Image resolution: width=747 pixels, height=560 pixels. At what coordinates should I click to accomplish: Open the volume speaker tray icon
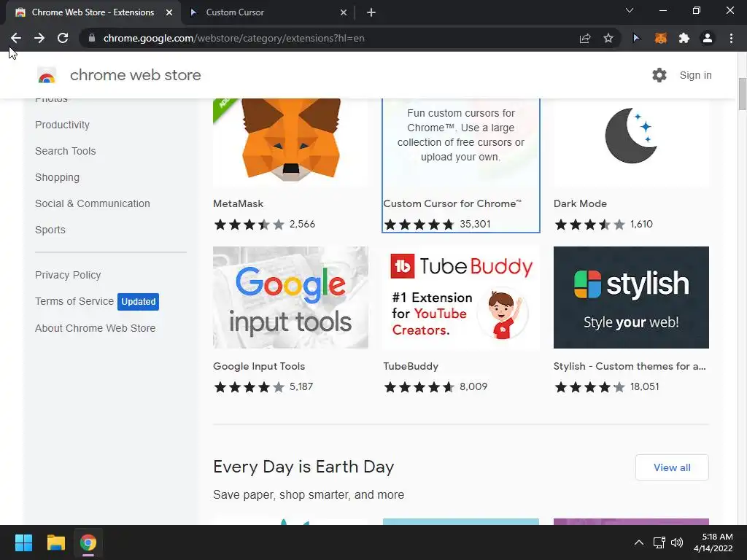[676, 542]
